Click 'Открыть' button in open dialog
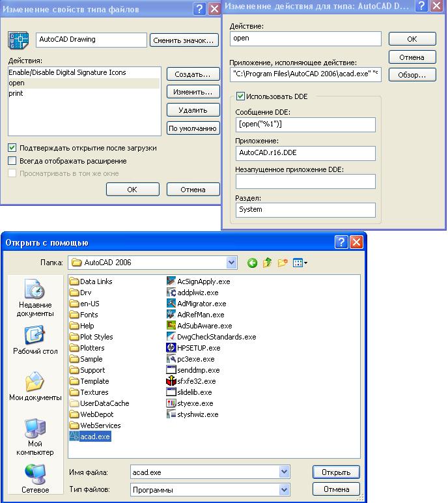 click(336, 472)
